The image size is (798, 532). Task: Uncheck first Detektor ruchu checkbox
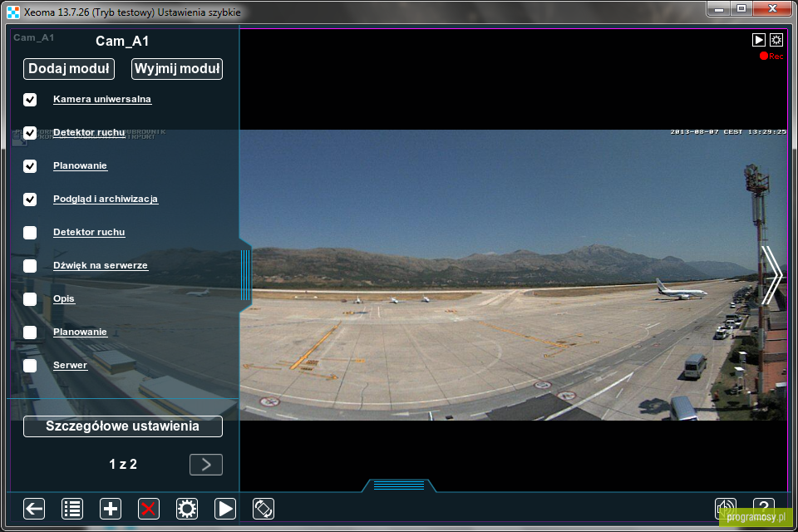pos(30,132)
